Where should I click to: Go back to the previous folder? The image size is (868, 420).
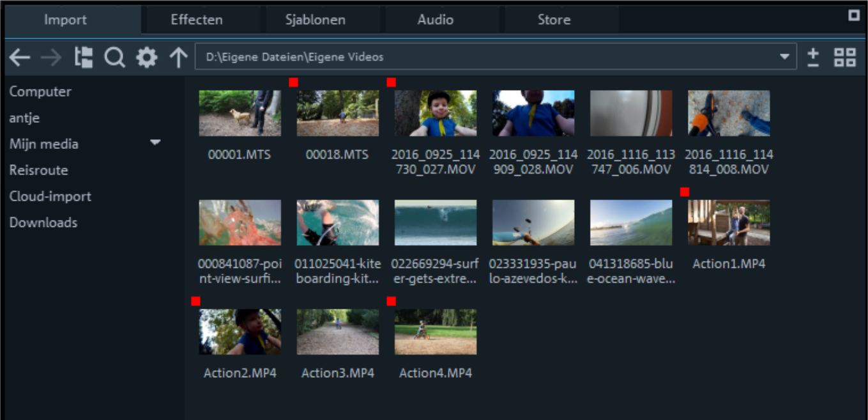click(x=20, y=58)
